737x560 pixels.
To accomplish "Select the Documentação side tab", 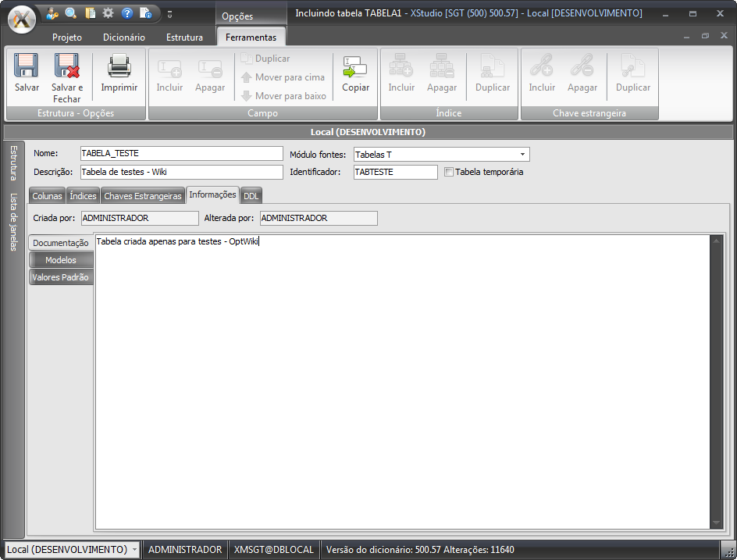I will (x=61, y=243).
